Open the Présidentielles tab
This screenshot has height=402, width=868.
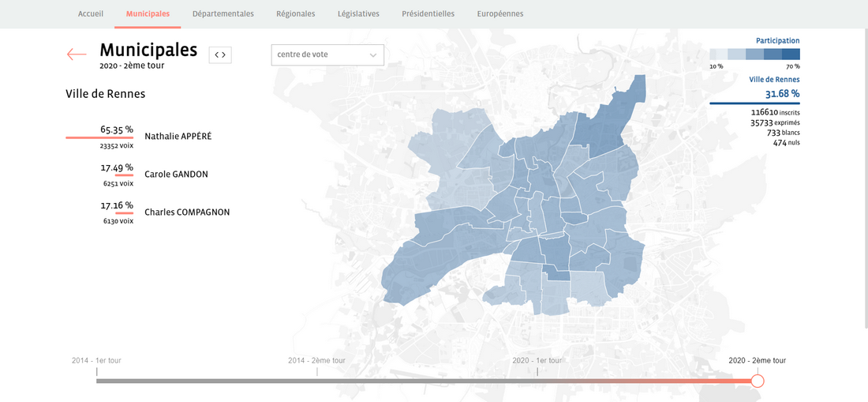(428, 14)
